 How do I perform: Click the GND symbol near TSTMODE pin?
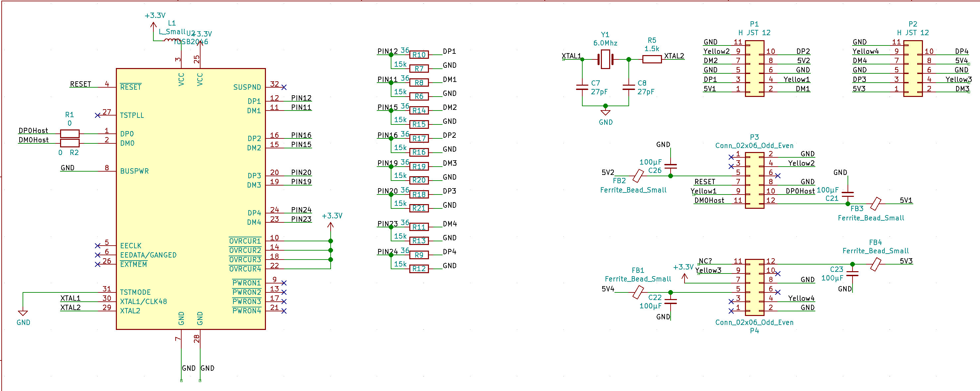[x=23, y=313]
